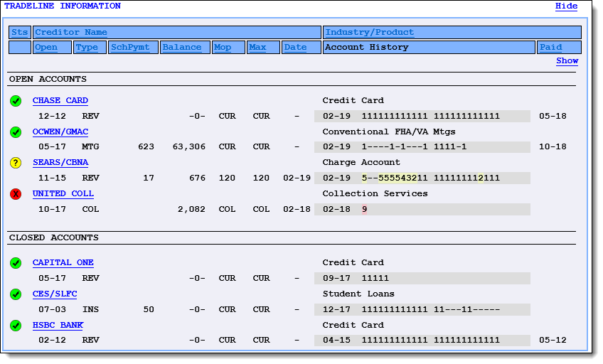Click green check status icon for CAPITAL ONE

pos(16,263)
